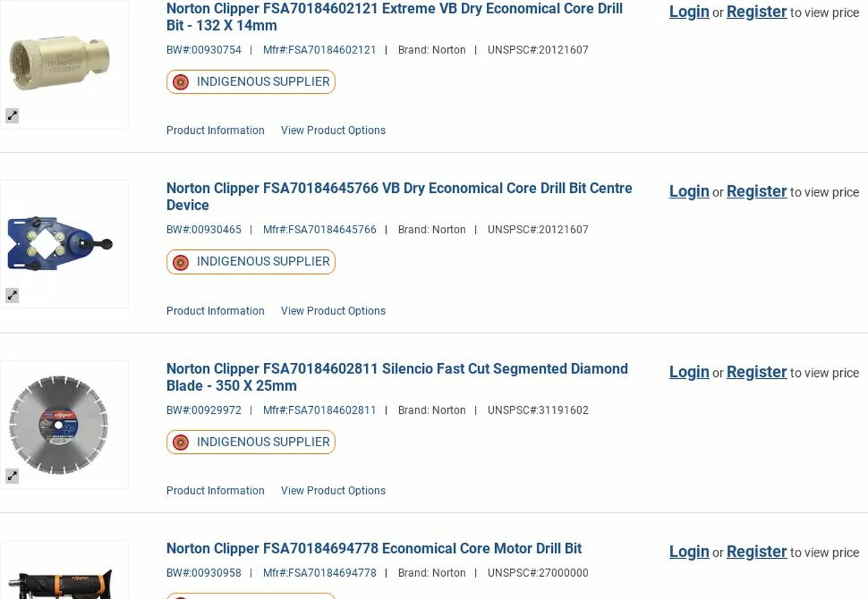868x599 pixels.
Task: Open Product Information for Extreme VB drill bit
Action: 215,130
